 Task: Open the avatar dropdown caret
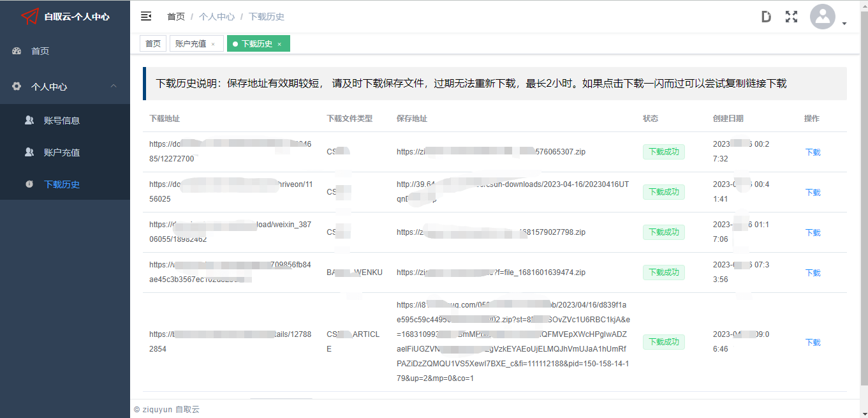(x=844, y=24)
